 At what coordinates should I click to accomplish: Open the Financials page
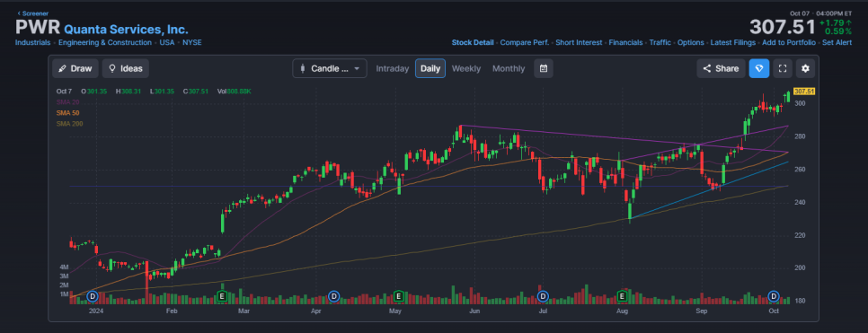tap(625, 42)
